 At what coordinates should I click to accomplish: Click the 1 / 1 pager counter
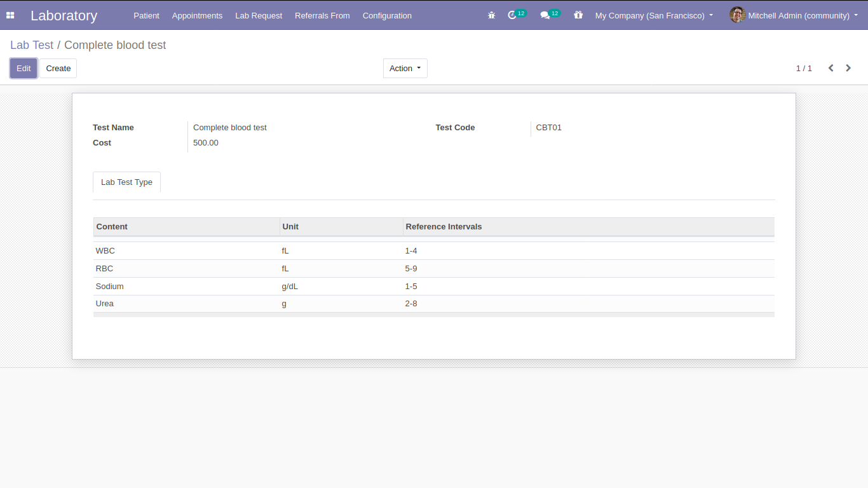(x=804, y=68)
